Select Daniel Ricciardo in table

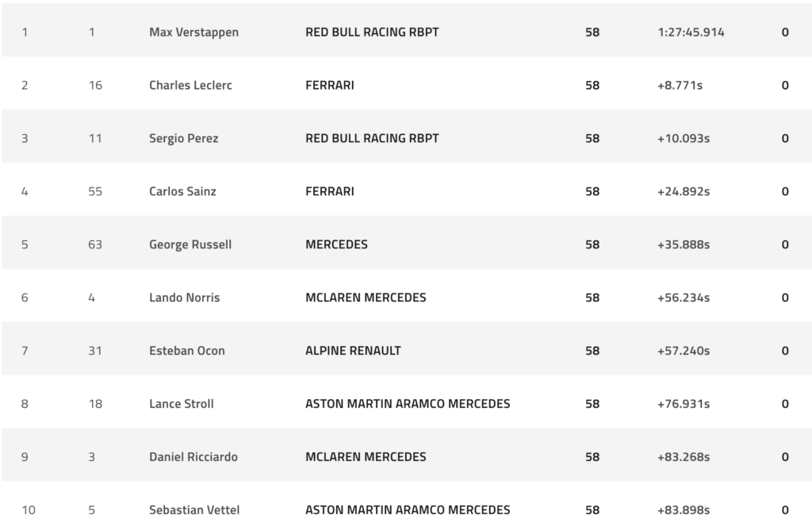(x=193, y=457)
